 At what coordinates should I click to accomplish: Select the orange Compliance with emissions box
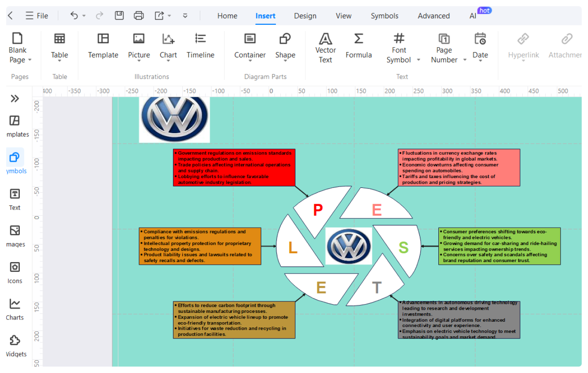click(x=200, y=246)
